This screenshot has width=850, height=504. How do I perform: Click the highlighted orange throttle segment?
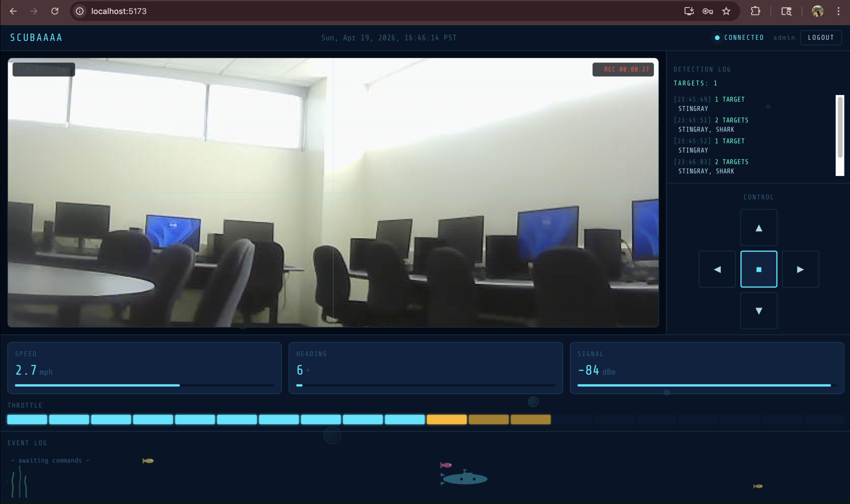click(447, 419)
